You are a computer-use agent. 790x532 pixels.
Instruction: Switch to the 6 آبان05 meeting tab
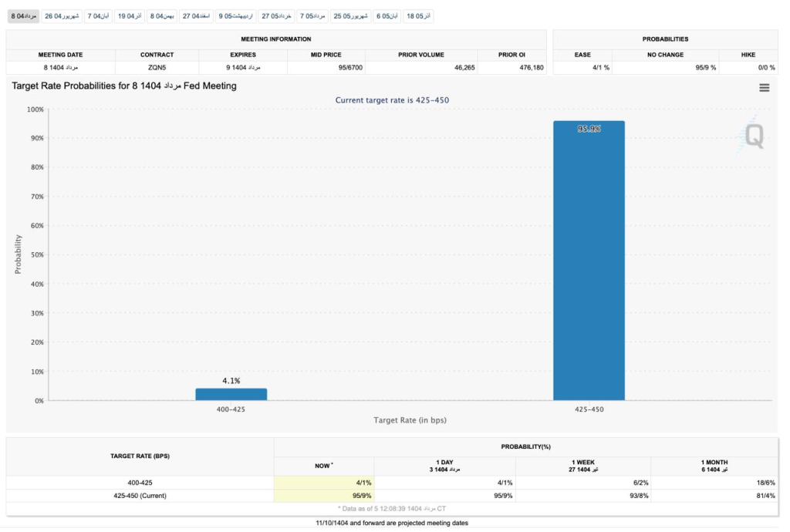click(x=387, y=15)
